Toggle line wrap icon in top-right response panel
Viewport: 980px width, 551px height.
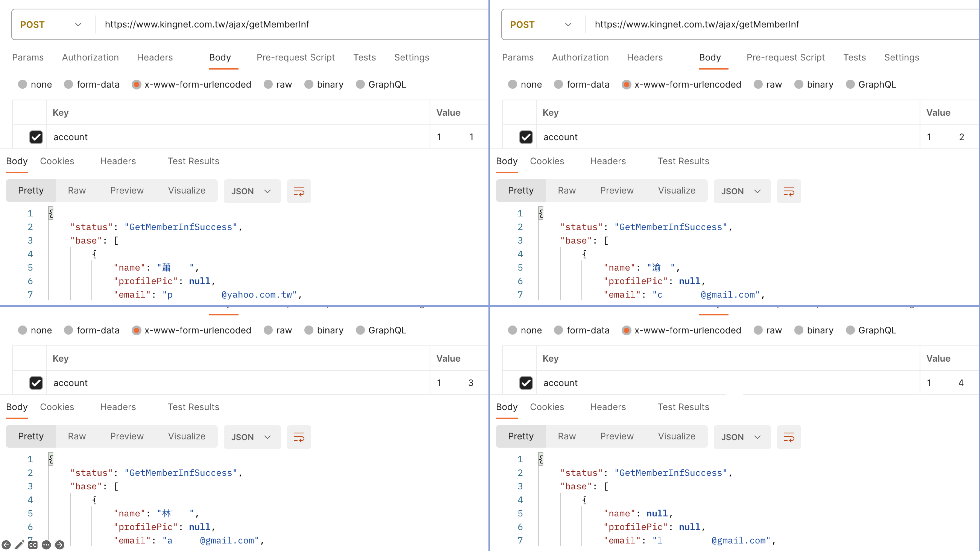click(789, 191)
